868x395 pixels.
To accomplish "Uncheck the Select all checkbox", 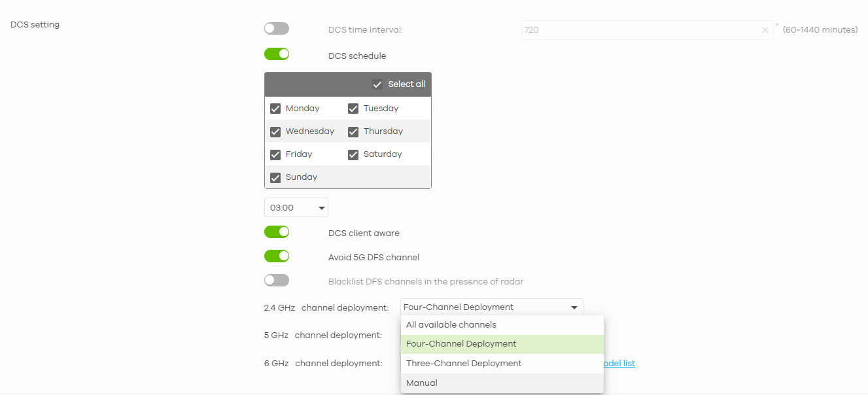I will (377, 84).
